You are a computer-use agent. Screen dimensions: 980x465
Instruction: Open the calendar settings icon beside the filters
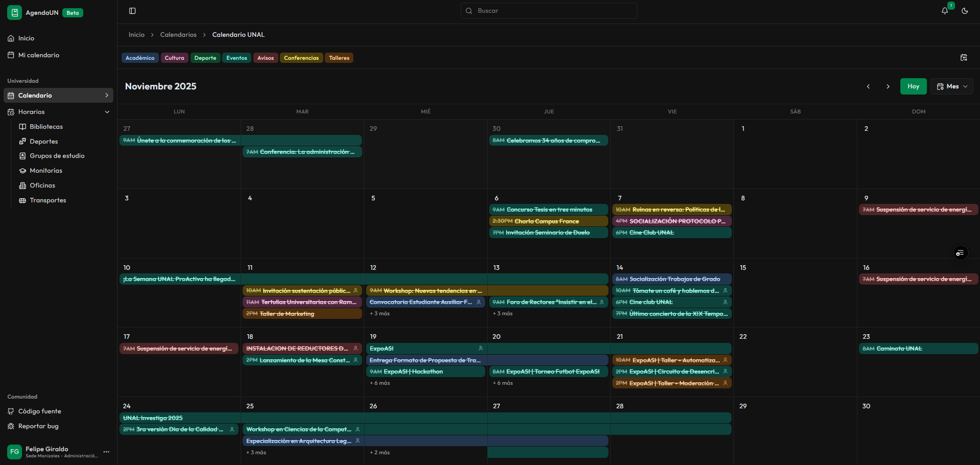coord(964,58)
